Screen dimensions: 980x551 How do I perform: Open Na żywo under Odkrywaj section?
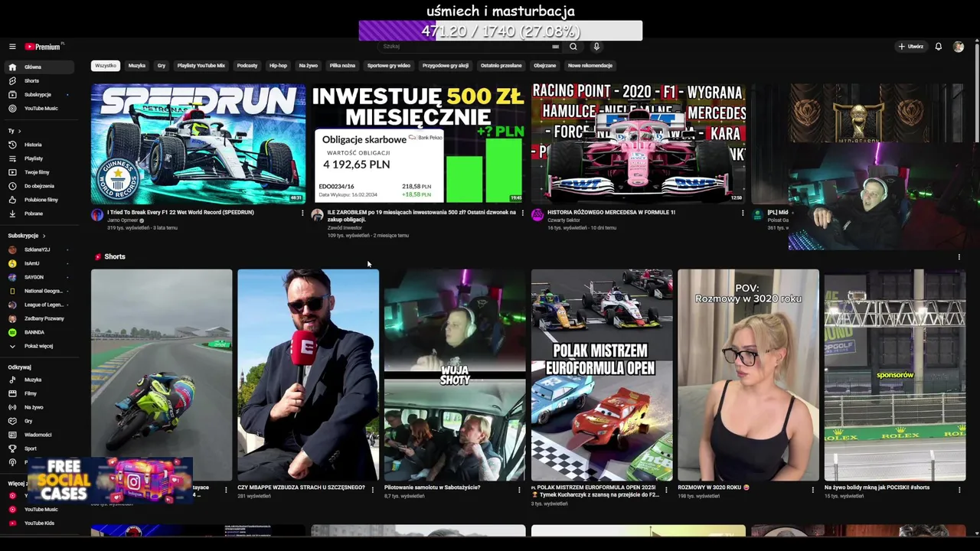(x=38, y=407)
